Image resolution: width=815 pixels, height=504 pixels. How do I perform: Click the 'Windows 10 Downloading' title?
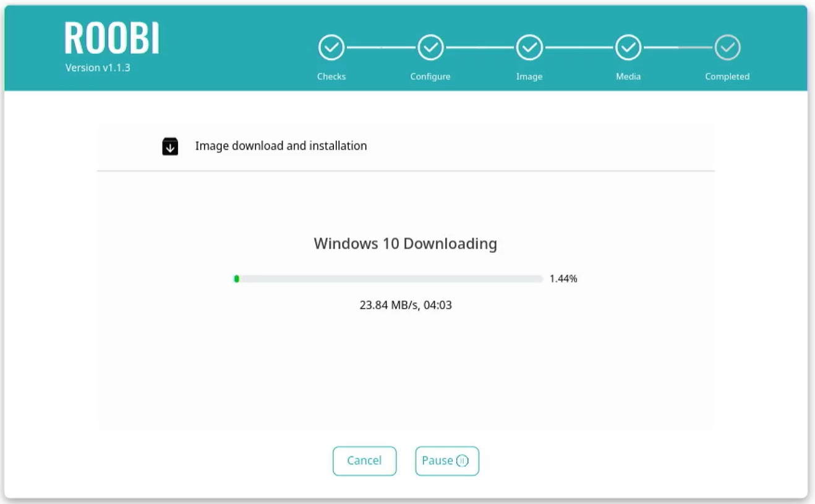[406, 244]
